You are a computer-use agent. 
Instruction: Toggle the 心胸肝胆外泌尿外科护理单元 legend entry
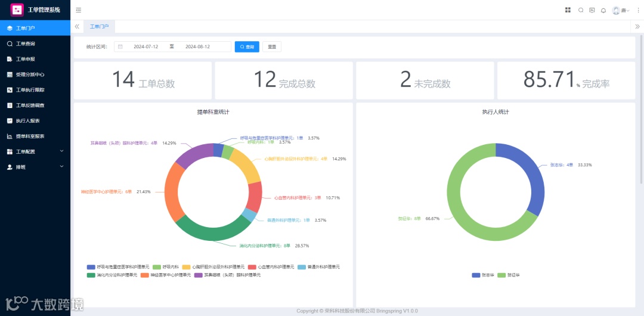[x=213, y=267]
